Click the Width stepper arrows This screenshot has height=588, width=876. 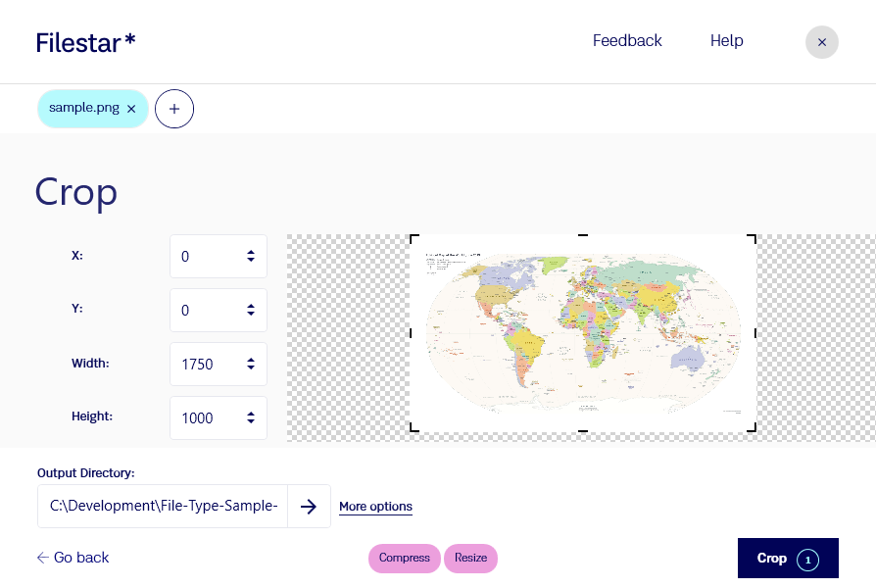pyautogui.click(x=251, y=364)
